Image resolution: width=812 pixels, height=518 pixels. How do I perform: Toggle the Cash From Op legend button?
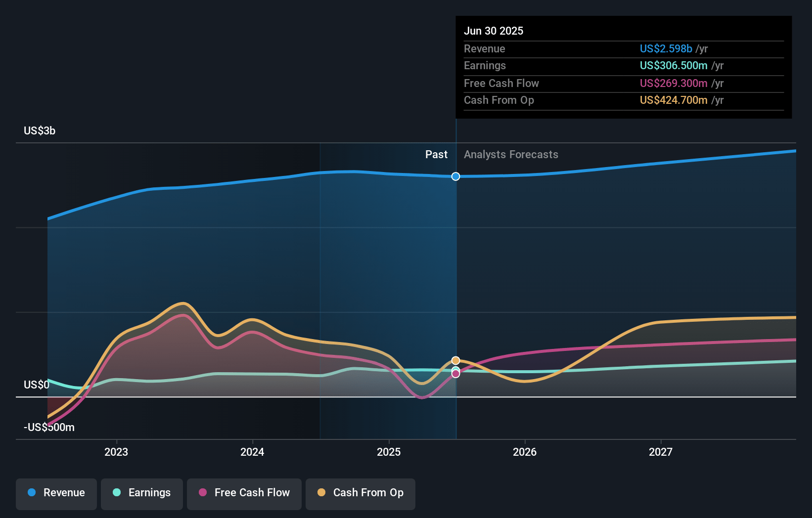pyautogui.click(x=361, y=494)
